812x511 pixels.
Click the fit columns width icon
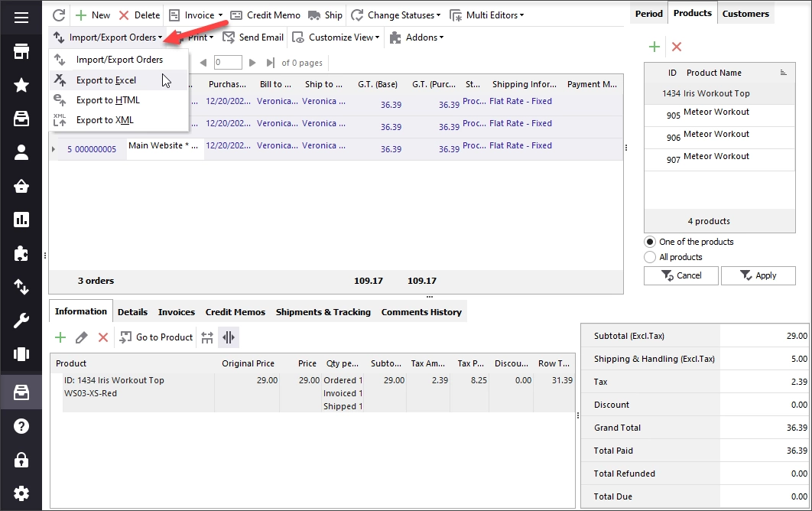click(207, 337)
